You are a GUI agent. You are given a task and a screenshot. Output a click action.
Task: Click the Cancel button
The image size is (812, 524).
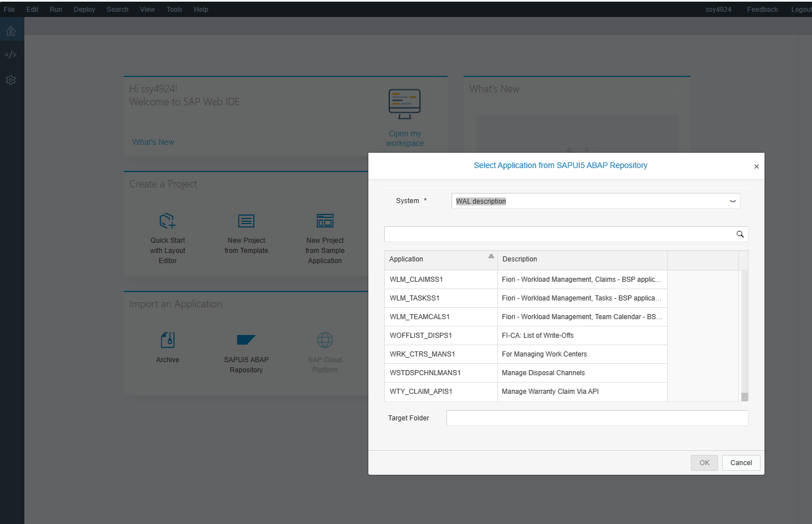(741, 463)
